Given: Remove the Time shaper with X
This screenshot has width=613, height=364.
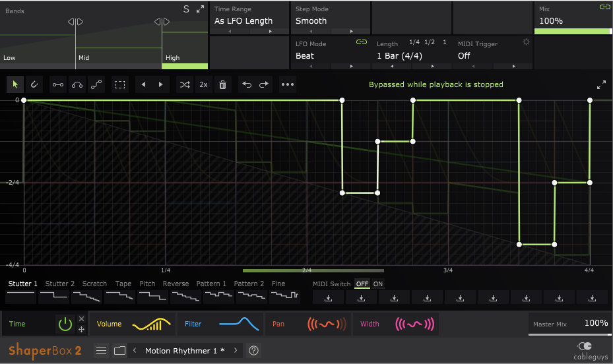Looking at the screenshot, I should click(x=81, y=318).
